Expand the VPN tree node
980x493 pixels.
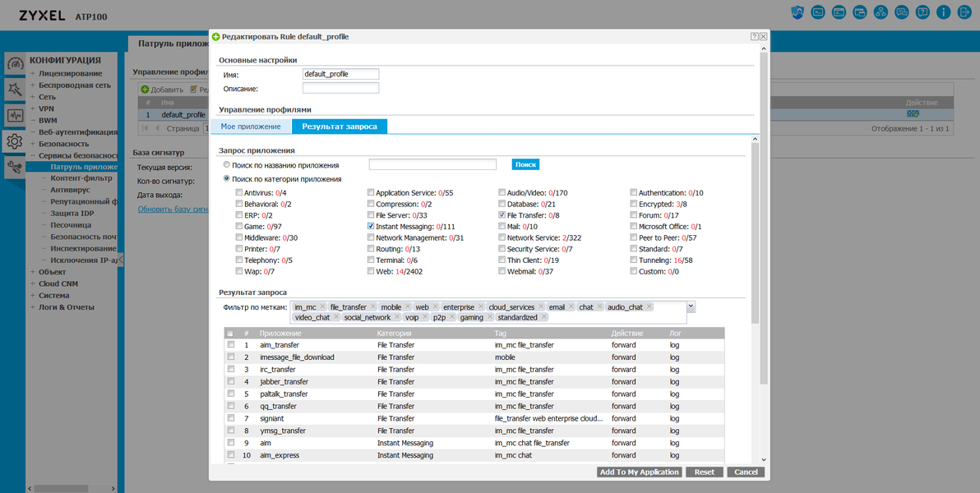(33, 108)
